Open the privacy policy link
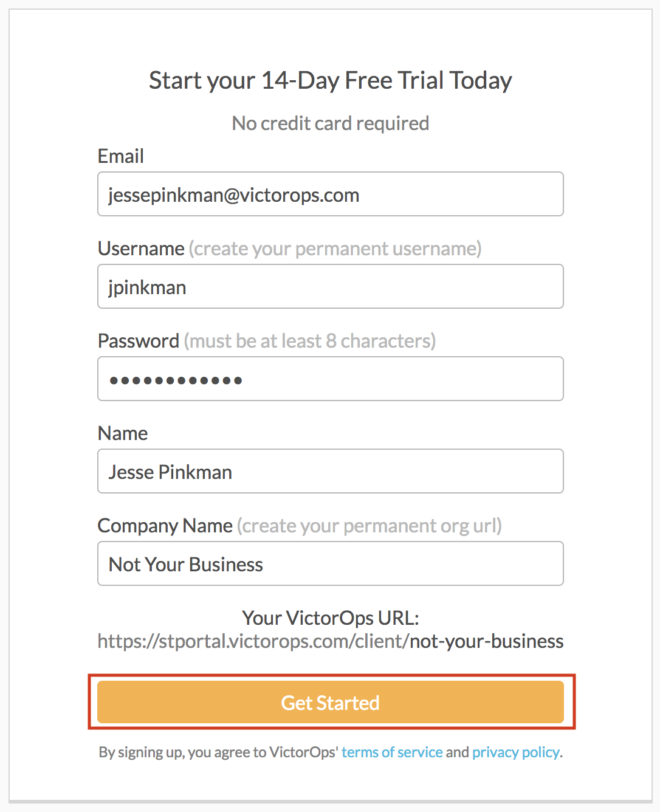 [516, 752]
